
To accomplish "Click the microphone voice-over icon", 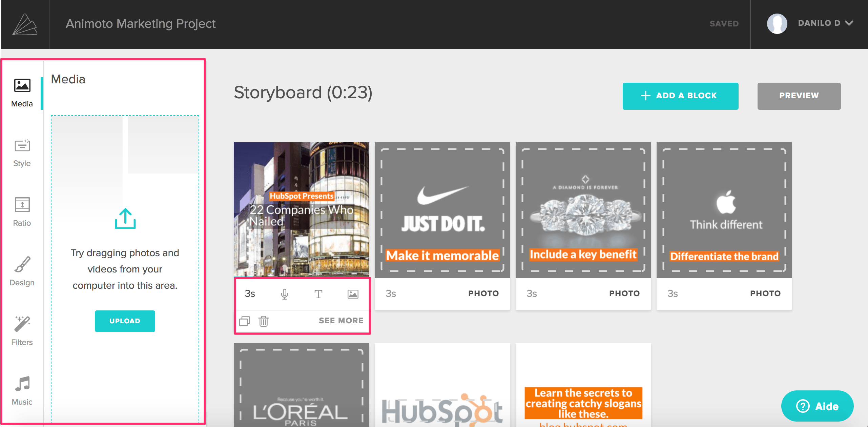I will tap(285, 294).
